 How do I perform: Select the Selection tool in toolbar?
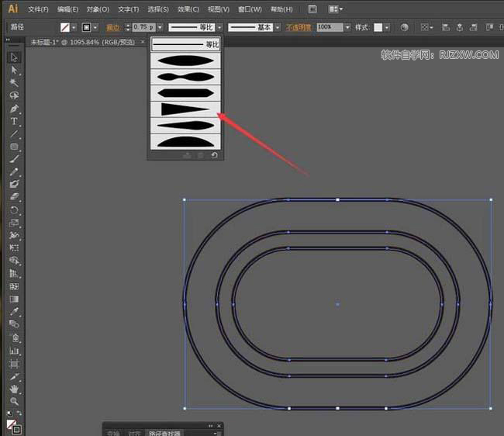coord(14,57)
